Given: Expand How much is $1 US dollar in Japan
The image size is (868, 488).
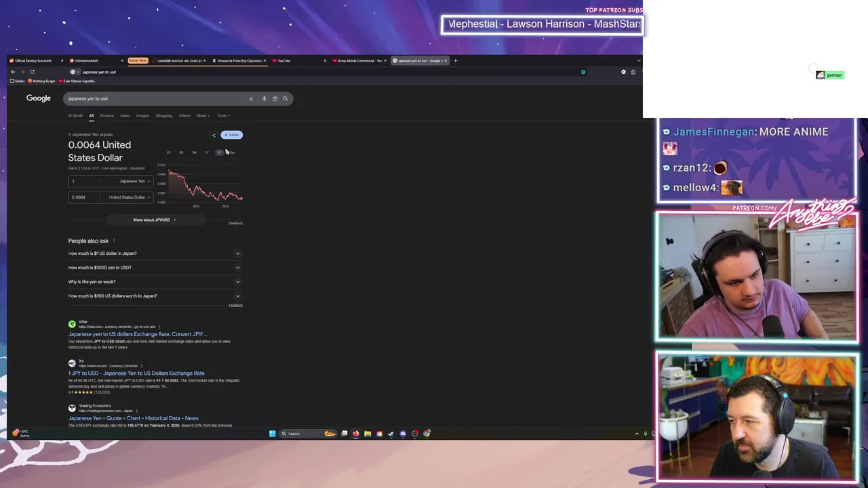Looking at the screenshot, I should coord(155,253).
